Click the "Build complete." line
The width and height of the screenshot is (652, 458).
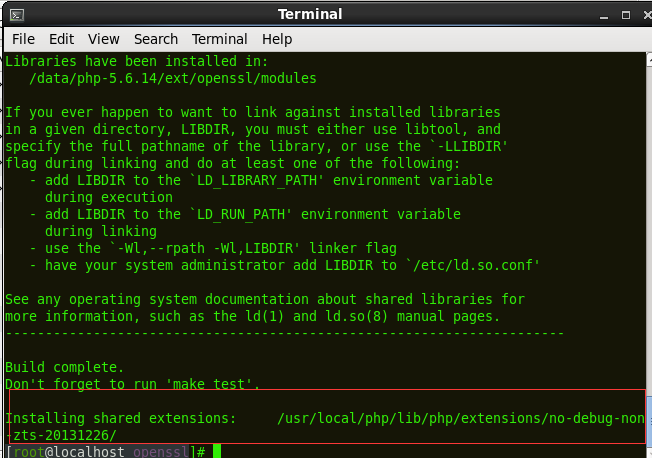pos(65,367)
